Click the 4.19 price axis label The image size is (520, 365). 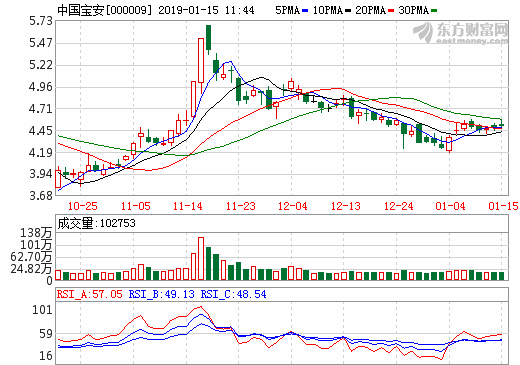[41, 153]
